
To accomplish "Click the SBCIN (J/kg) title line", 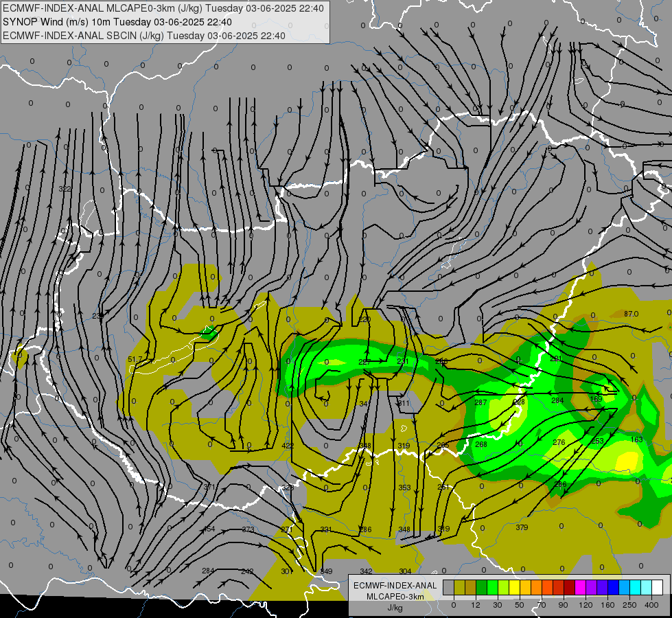I will click(x=144, y=36).
